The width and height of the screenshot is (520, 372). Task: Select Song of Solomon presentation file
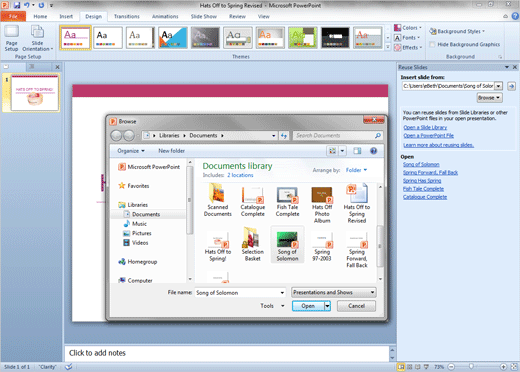[287, 245]
